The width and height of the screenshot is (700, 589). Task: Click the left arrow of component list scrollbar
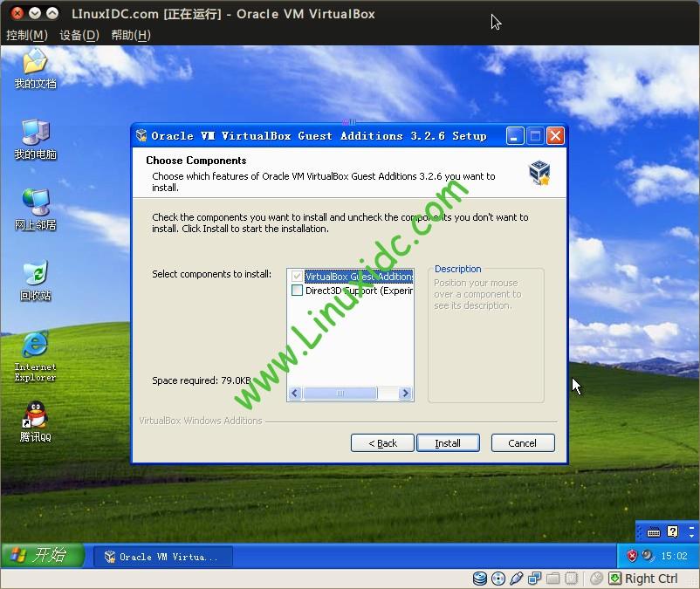click(295, 394)
